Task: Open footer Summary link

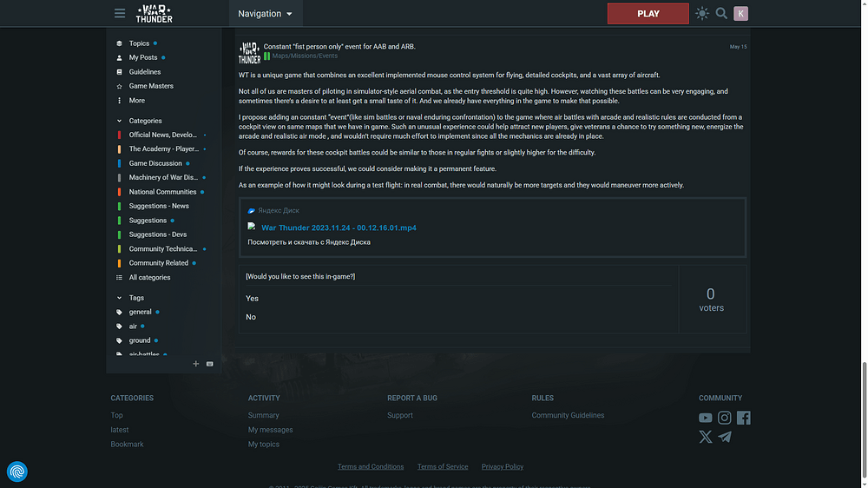Action: point(264,415)
